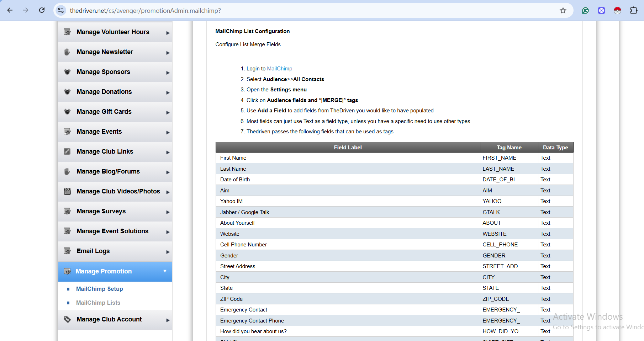Expand Manage Sponsors arrow
The height and width of the screenshot is (341, 644).
[168, 73]
